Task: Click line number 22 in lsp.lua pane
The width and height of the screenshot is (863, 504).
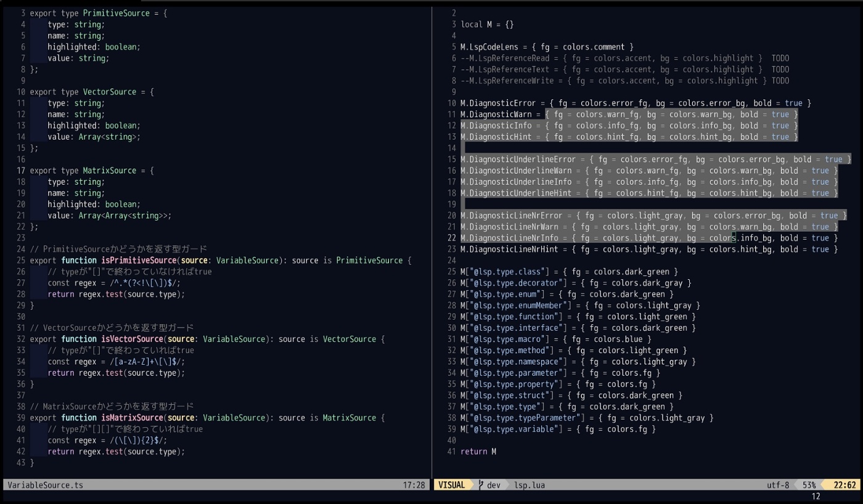Action: point(451,238)
